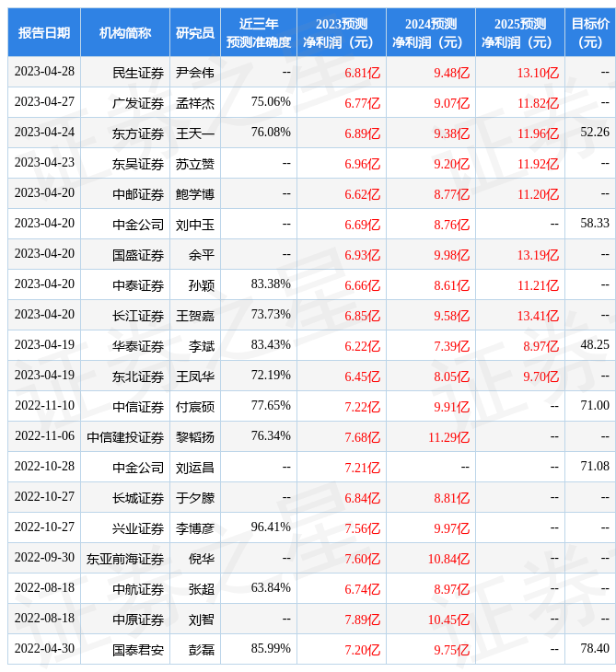This screenshot has height=672, width=616.
Task: Select the 13.41亿 2025 profit forecast
Action: tap(538, 316)
